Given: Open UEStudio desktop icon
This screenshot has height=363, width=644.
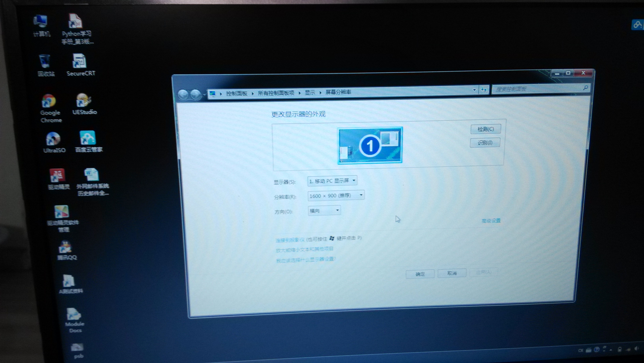Looking at the screenshot, I should click(x=83, y=100).
